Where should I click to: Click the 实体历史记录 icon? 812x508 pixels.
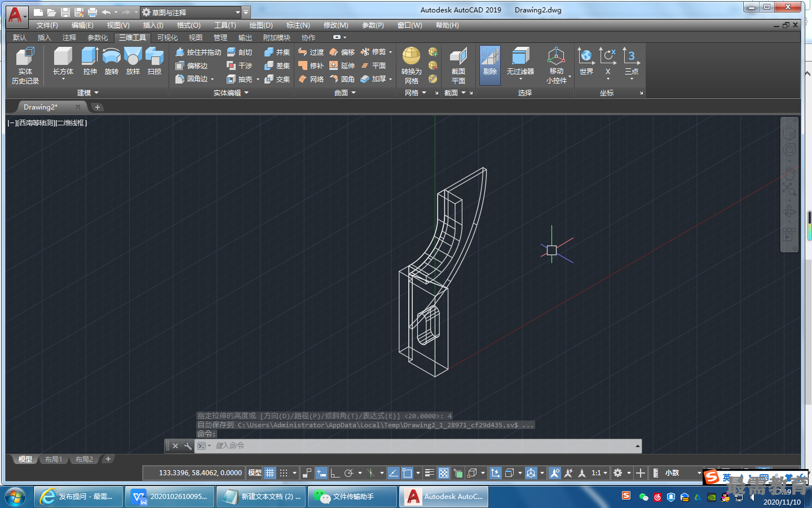point(25,65)
